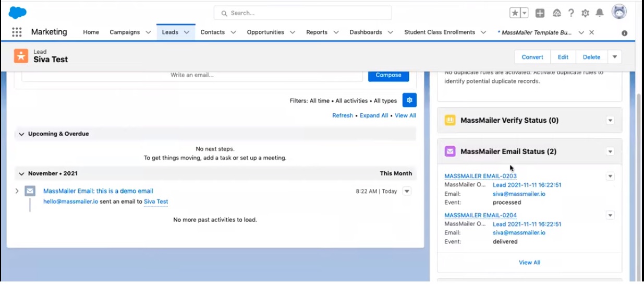Open MASSMAILER EMAIL-0204 row actions dropdown
Viewport: 644px width, 306px height.
[610, 215]
